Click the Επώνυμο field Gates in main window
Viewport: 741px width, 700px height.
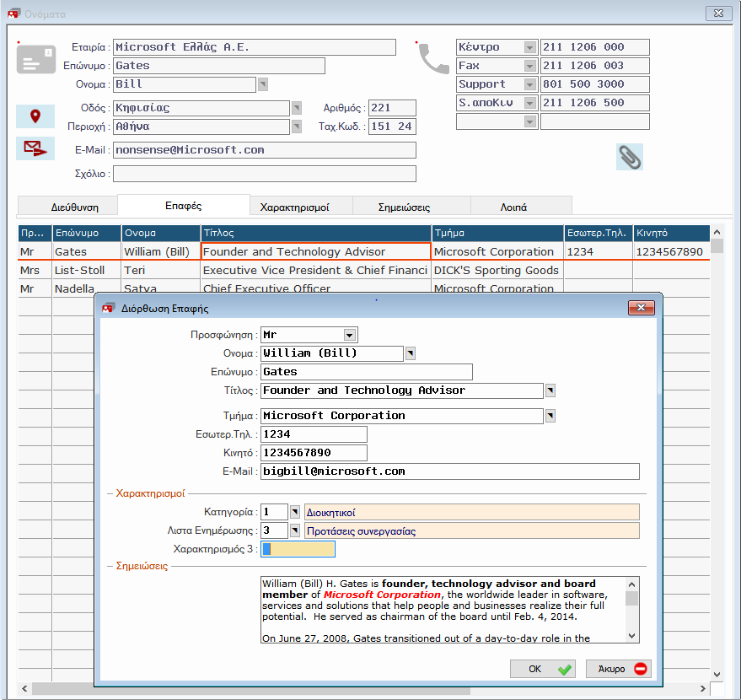pyautogui.click(x=219, y=66)
